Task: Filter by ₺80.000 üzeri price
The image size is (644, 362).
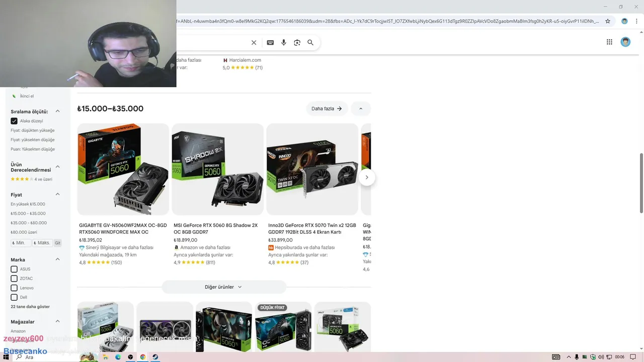Action: point(24,232)
